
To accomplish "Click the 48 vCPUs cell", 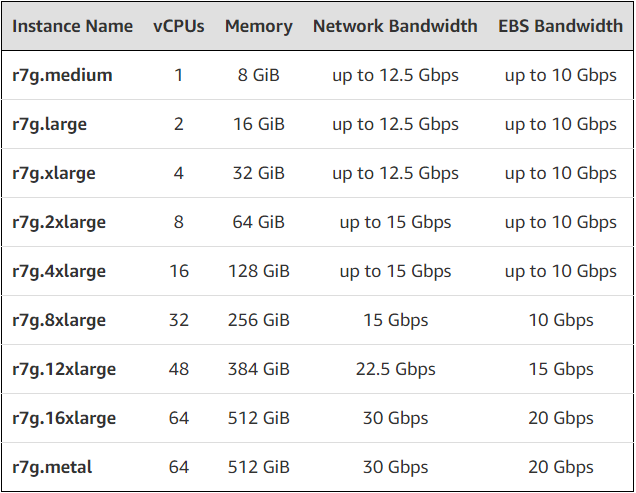I will (179, 369).
